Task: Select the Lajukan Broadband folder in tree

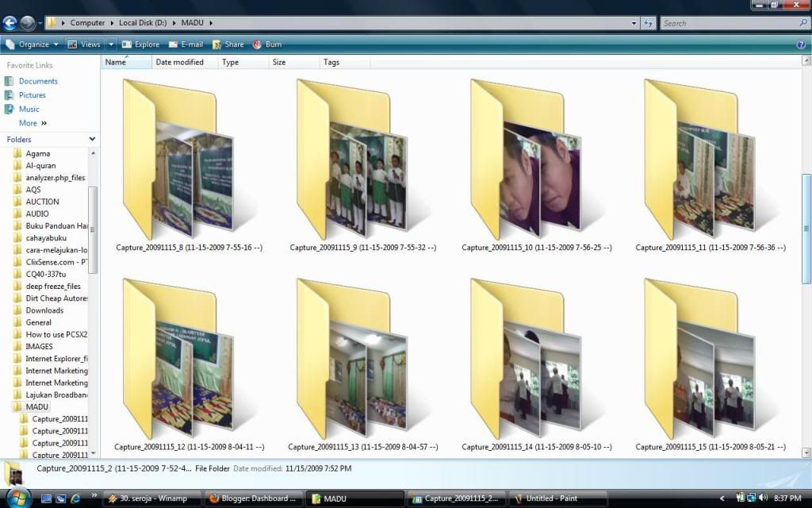Action: 56,395
